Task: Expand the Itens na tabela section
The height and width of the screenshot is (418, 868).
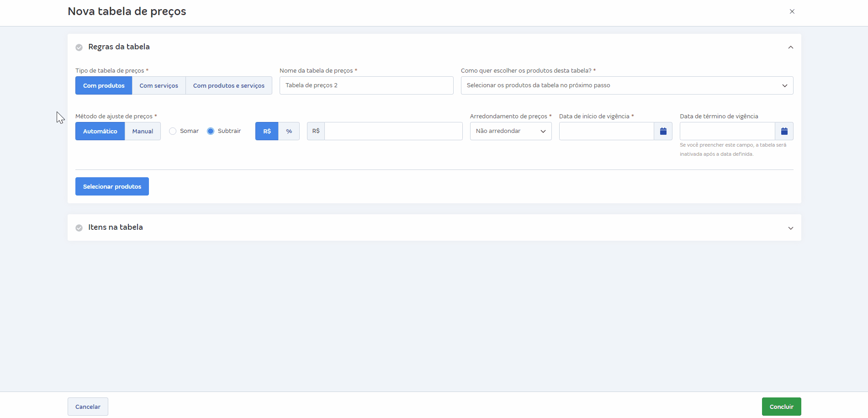Action: tap(791, 228)
